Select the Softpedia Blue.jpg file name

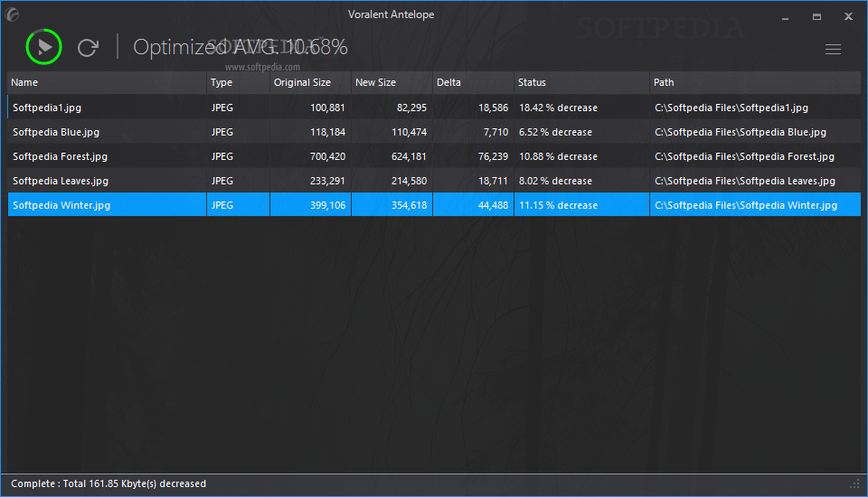(x=56, y=132)
